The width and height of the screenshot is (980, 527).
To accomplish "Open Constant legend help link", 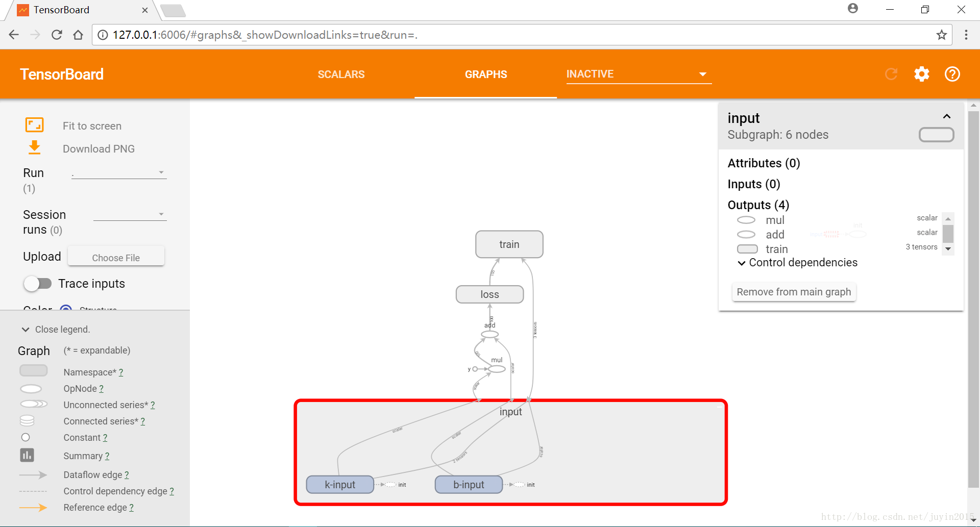I will 105,438.
